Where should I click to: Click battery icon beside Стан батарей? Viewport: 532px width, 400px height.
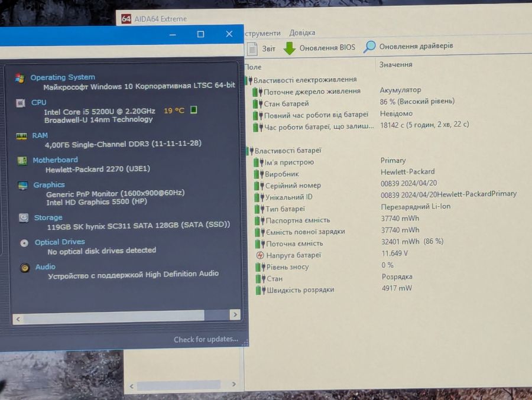[258, 104]
